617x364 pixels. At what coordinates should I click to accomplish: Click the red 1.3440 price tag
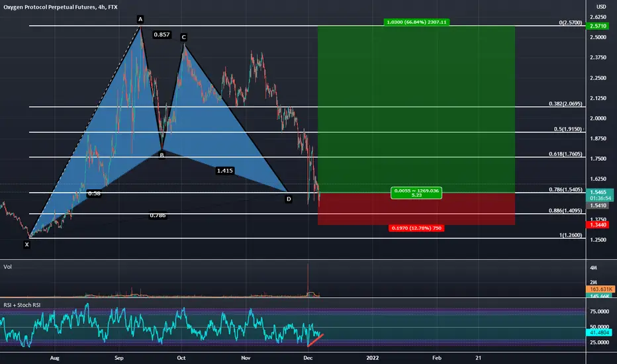[x=598, y=225]
